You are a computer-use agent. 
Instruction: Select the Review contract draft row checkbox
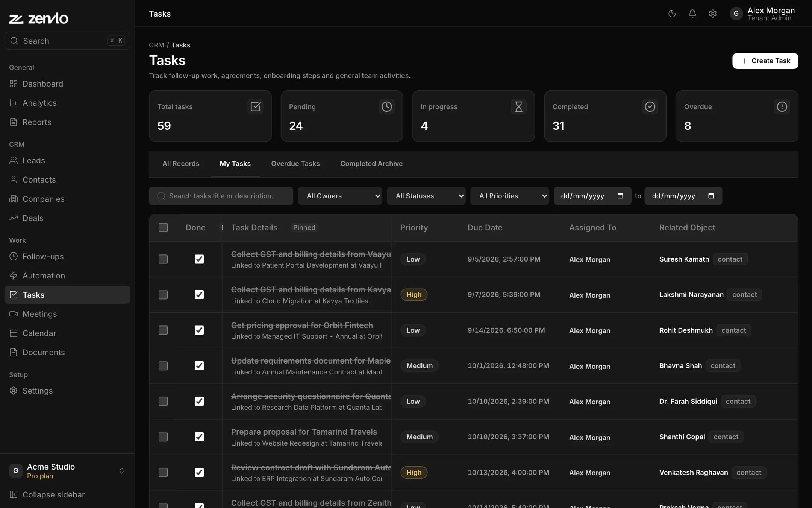pyautogui.click(x=163, y=472)
